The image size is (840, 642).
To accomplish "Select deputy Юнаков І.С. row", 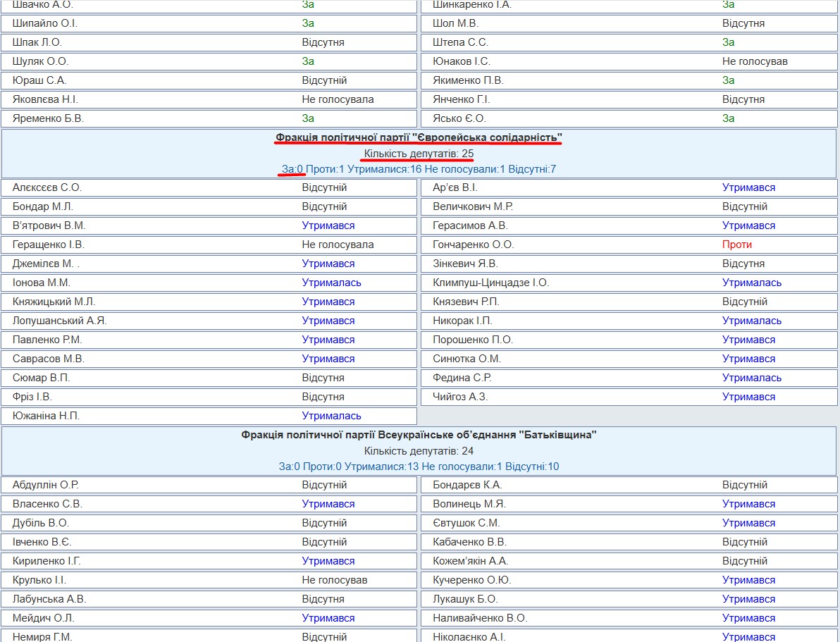I will [x=629, y=61].
